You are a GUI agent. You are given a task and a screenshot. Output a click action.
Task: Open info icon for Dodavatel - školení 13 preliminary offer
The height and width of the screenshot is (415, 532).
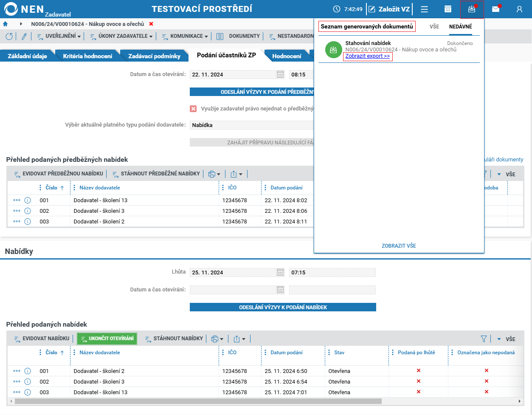(28, 200)
